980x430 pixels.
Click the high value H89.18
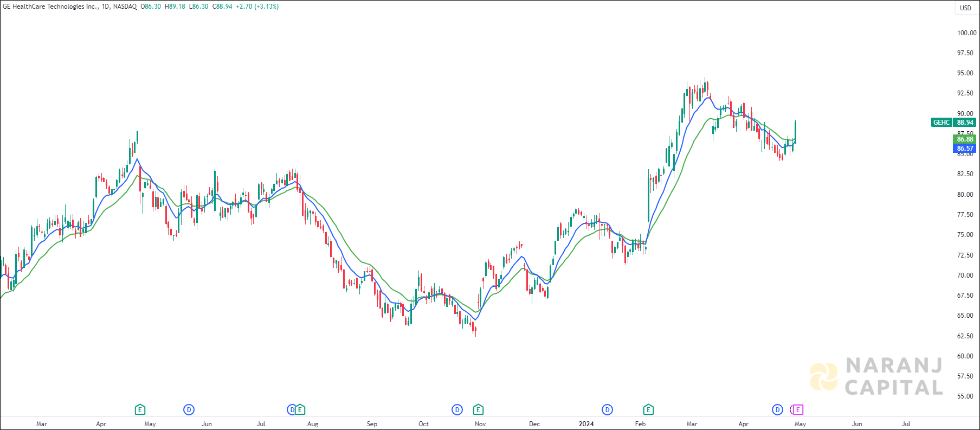coord(175,7)
